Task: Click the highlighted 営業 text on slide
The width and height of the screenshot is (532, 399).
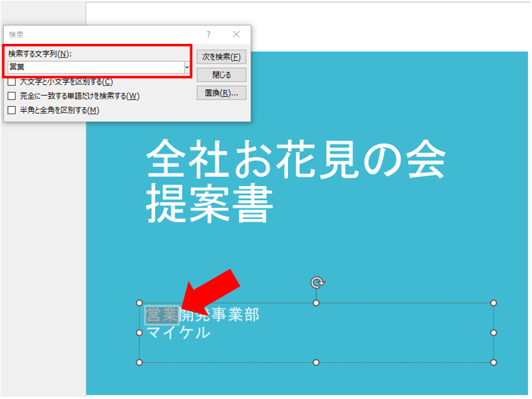Action: coord(162,315)
